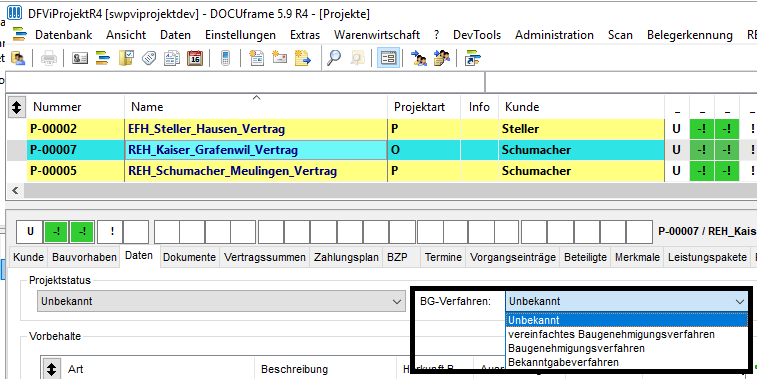This screenshot has width=757, height=379.
Task: Switch to the Kunde tab
Action: 28,257
